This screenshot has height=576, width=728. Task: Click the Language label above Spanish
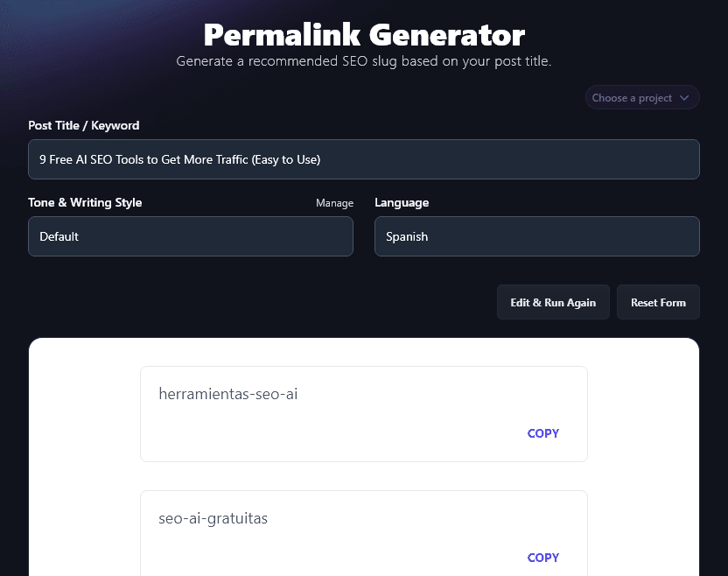click(402, 202)
